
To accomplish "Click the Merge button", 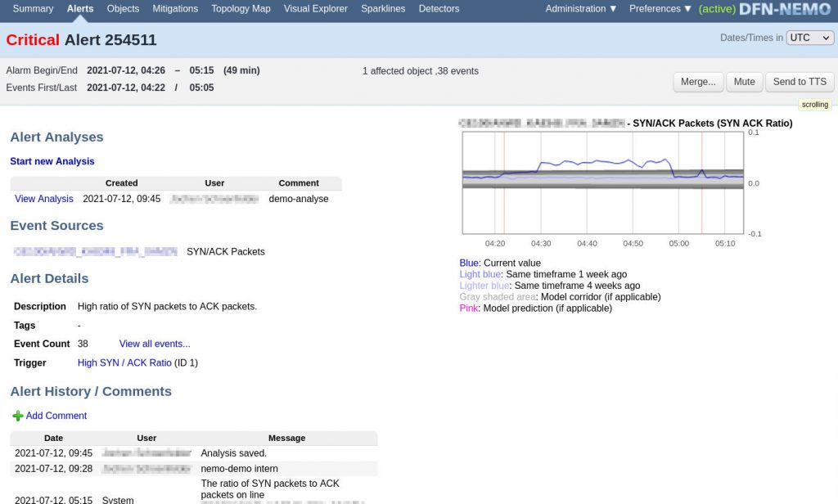I will tap(697, 82).
